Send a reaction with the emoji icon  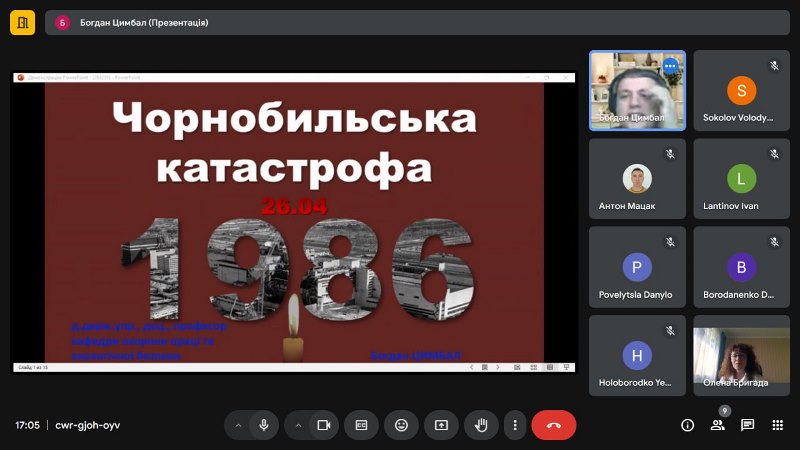point(401,425)
